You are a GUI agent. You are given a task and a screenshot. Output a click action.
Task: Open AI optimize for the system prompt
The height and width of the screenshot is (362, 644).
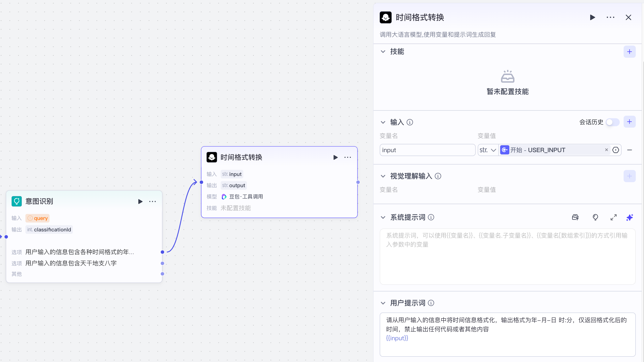pos(630,217)
